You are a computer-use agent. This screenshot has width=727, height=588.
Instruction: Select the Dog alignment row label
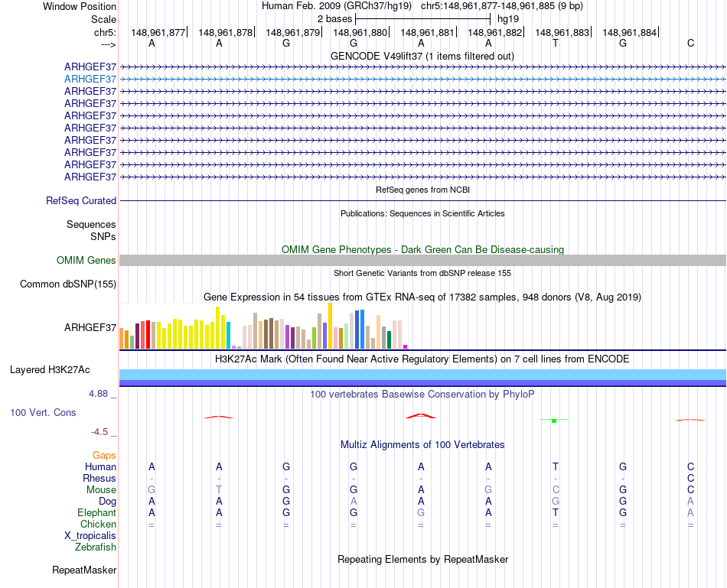[107, 502]
